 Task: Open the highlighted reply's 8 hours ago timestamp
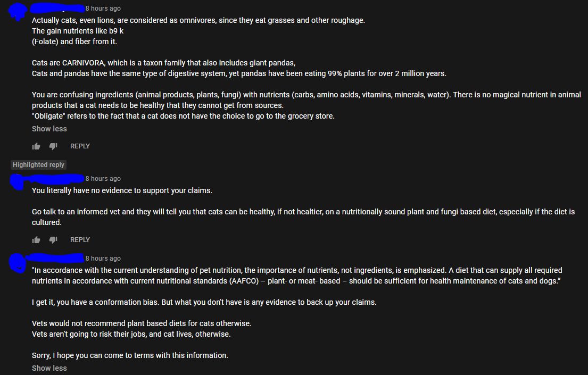coord(103,179)
